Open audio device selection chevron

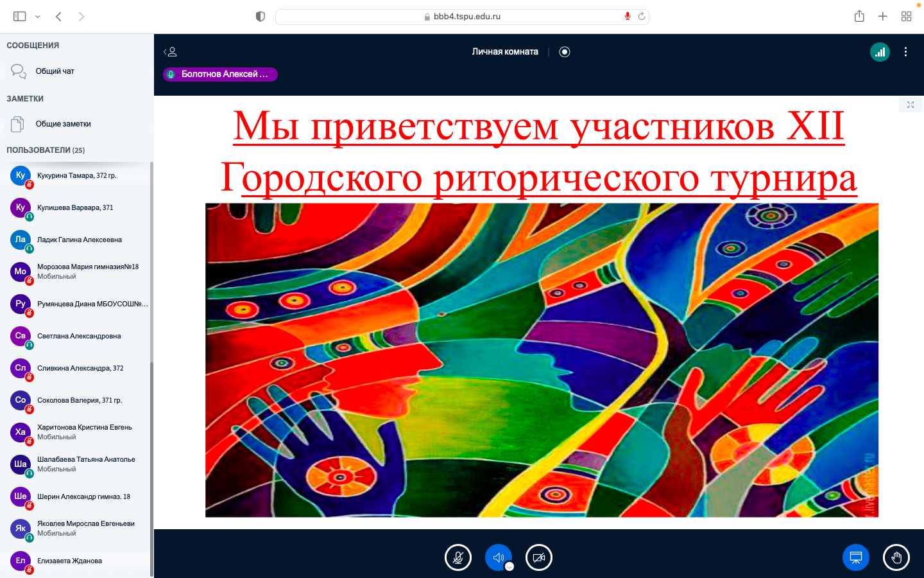509,566
